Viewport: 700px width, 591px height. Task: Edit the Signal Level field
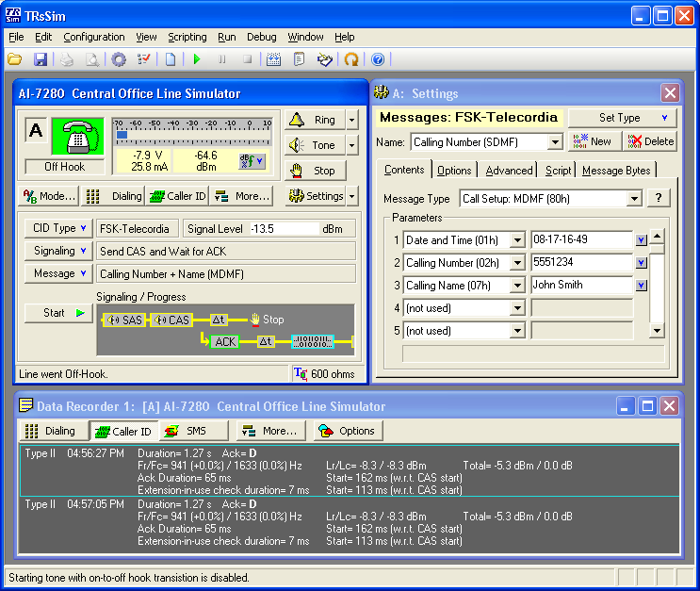pyautogui.click(x=285, y=229)
